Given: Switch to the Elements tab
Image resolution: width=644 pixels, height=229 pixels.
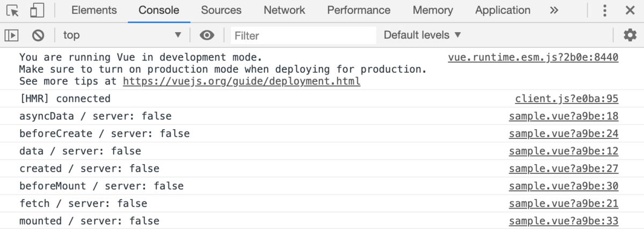Looking at the screenshot, I should 94,11.
